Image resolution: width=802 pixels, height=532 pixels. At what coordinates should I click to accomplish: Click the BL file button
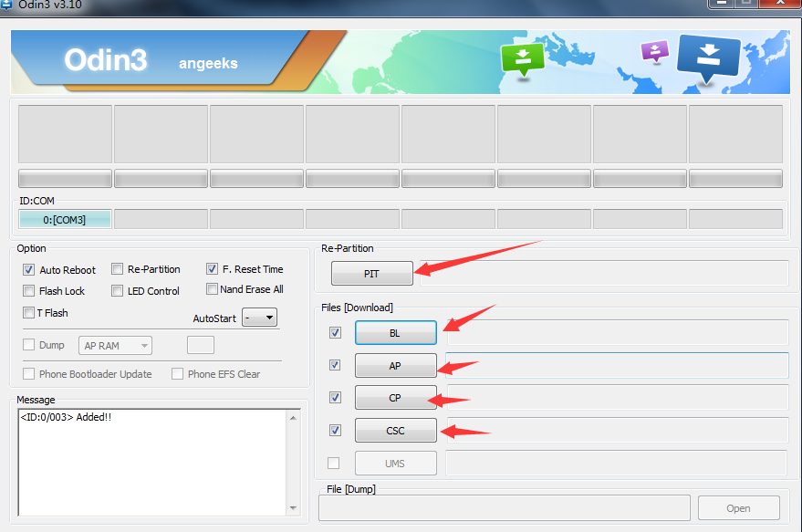pyautogui.click(x=395, y=333)
